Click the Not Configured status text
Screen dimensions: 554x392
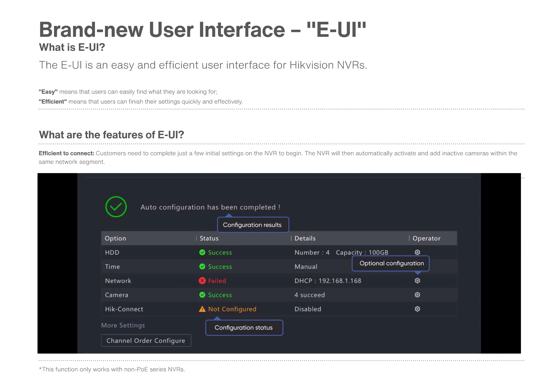coord(232,309)
